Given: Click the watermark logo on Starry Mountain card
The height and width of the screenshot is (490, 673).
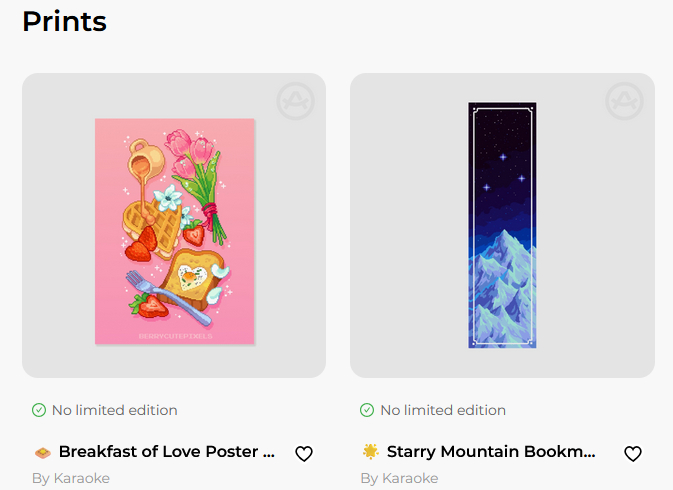Looking at the screenshot, I should [x=624, y=102].
